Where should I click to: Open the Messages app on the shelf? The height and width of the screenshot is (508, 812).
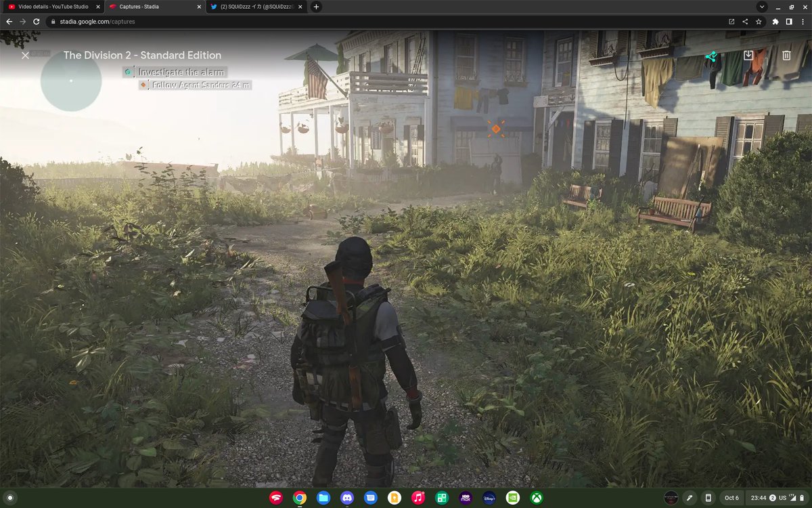tap(371, 498)
